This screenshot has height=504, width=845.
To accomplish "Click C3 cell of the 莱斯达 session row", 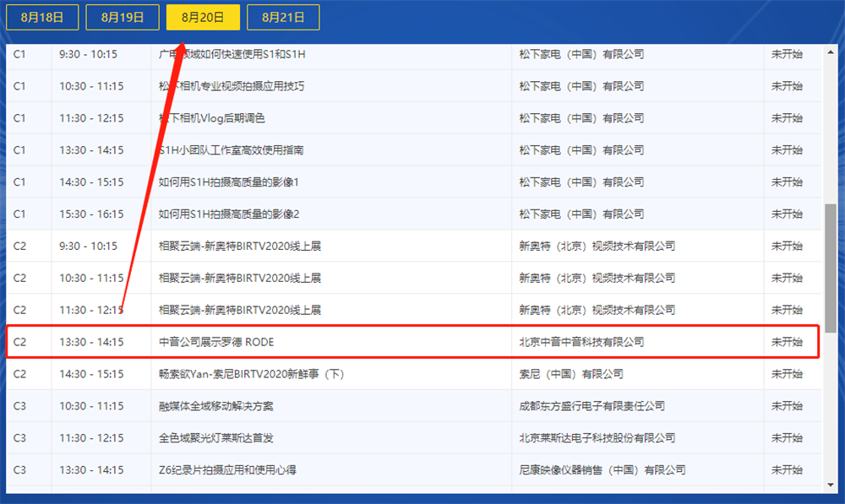I will [x=19, y=438].
